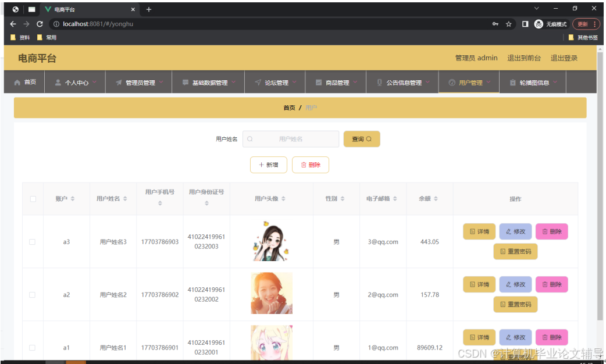This screenshot has width=606, height=364.
Task: Click 退出登录 link
Action: [564, 58]
